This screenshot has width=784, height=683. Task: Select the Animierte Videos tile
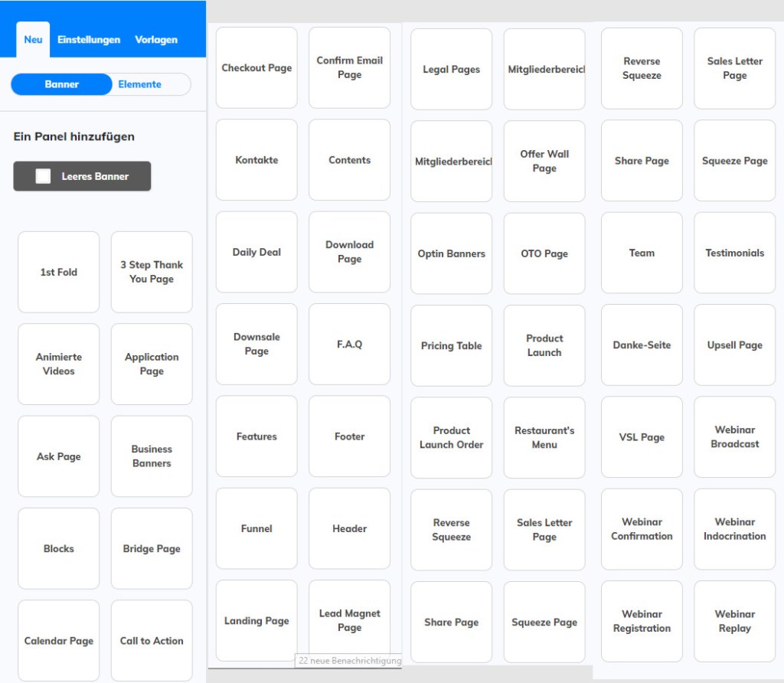click(x=58, y=364)
